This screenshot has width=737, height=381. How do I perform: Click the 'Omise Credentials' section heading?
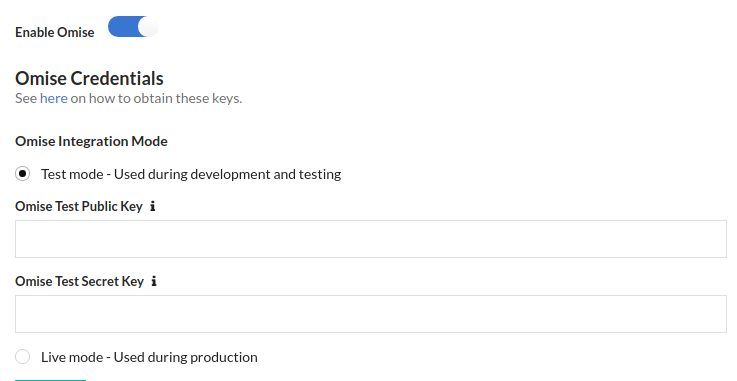pyautogui.click(x=89, y=78)
